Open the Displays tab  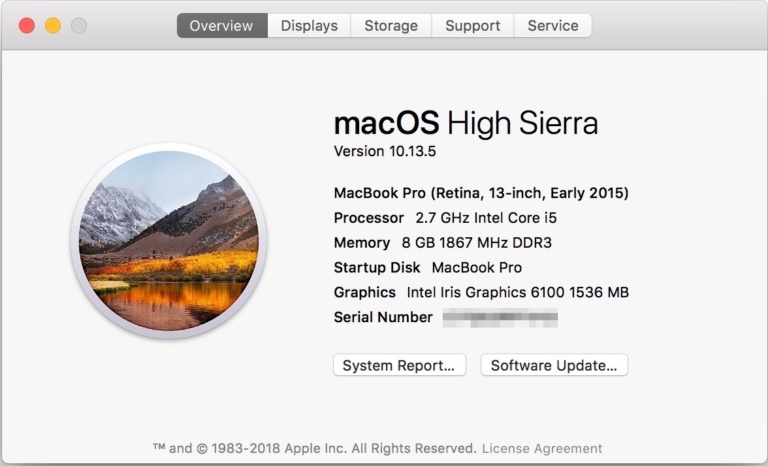309,26
